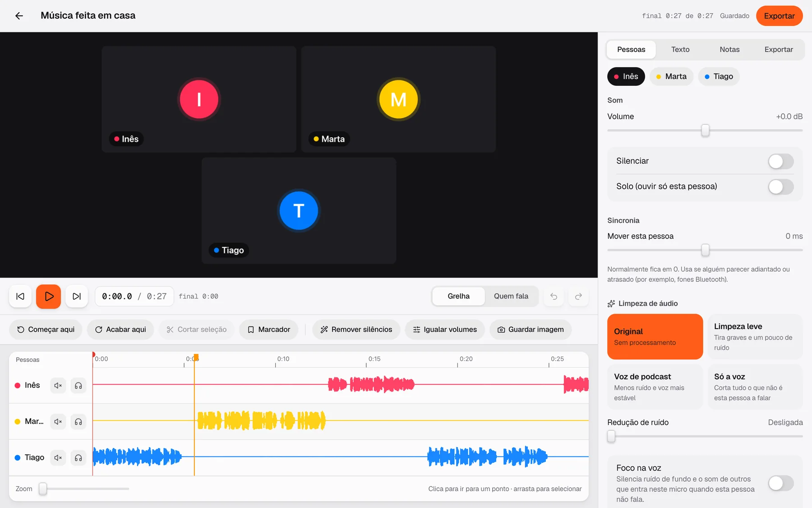Screen dimensions: 812x508
Task: Solo Tiago track with headphones icon
Action: (78, 458)
